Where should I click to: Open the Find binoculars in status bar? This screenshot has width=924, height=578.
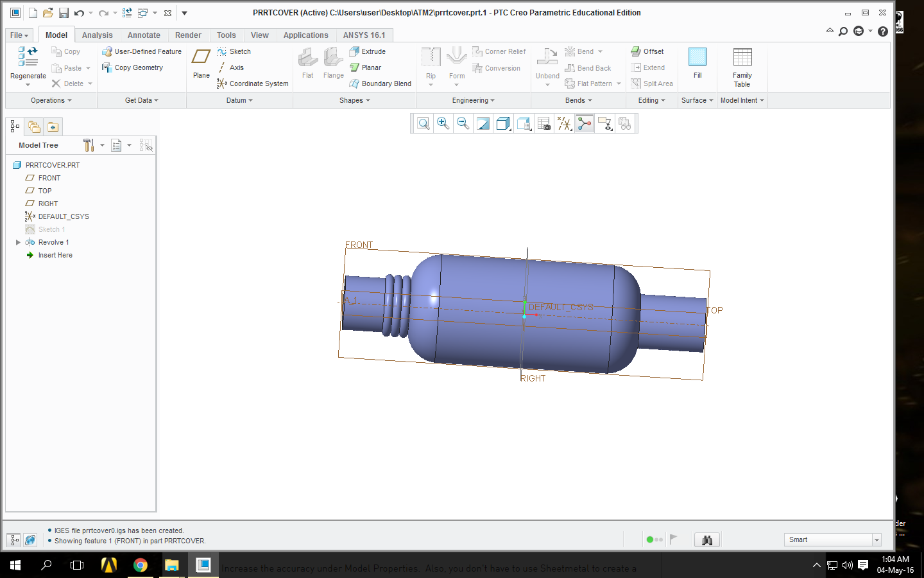click(707, 540)
